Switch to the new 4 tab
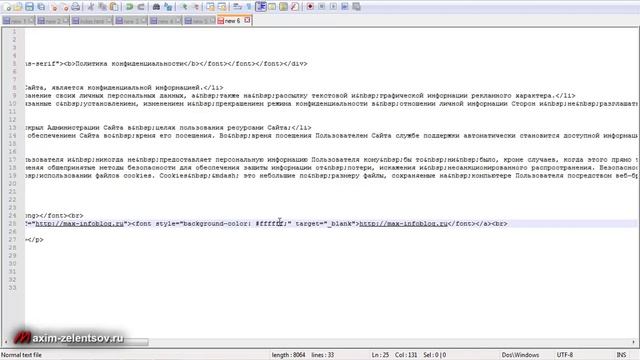The width and height of the screenshot is (640, 360). 165,20
